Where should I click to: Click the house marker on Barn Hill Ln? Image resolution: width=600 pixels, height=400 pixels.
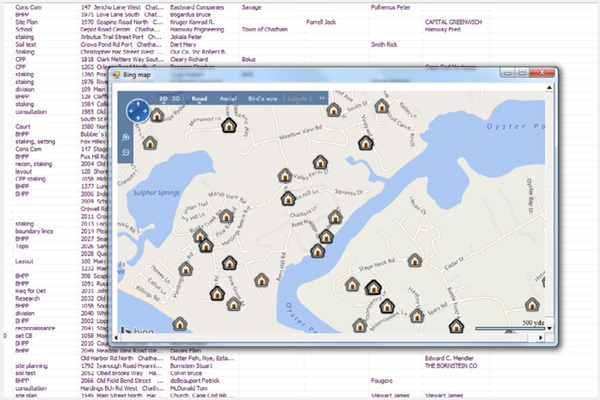pos(288,198)
